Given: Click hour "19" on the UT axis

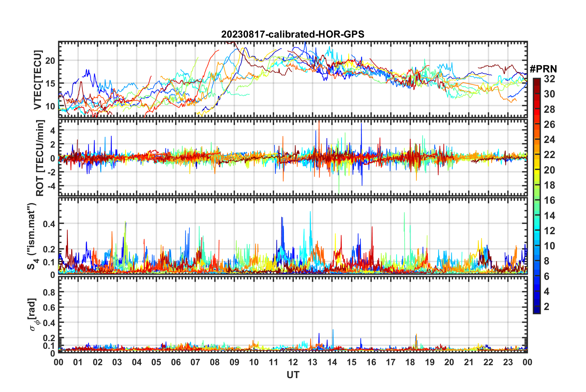Looking at the screenshot, I should [x=430, y=362].
